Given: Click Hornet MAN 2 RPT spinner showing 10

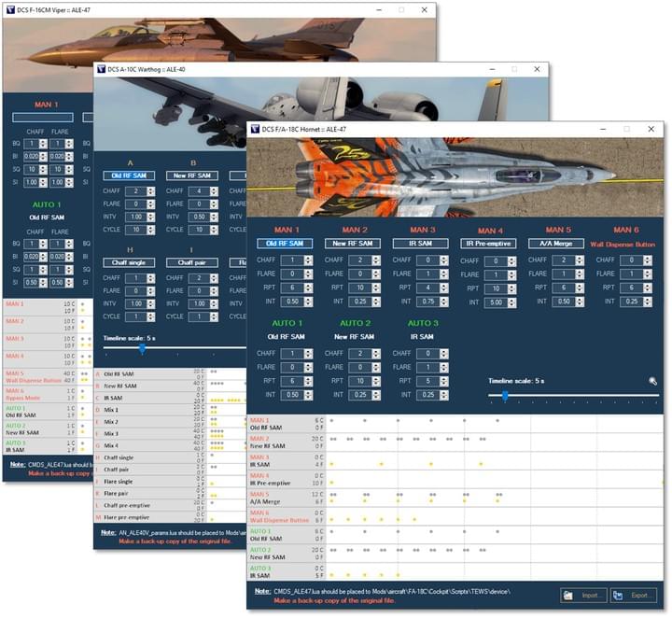Looking at the screenshot, I should 364,288.
